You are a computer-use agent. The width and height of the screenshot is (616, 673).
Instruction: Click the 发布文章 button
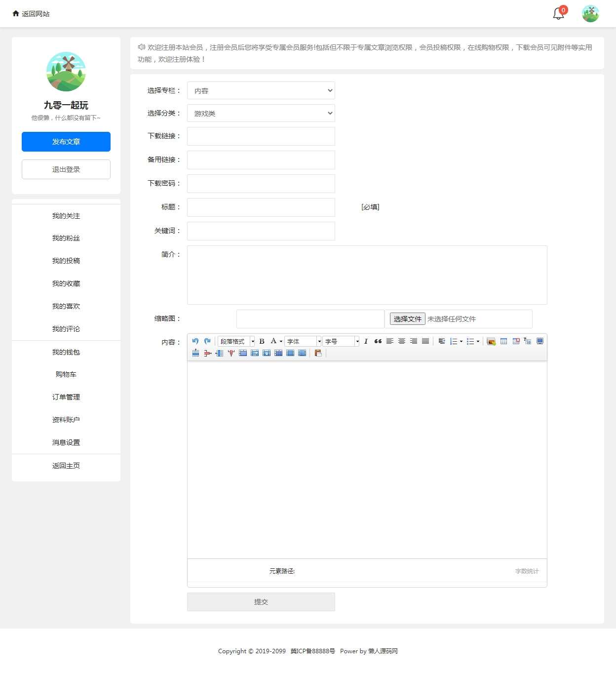[66, 142]
